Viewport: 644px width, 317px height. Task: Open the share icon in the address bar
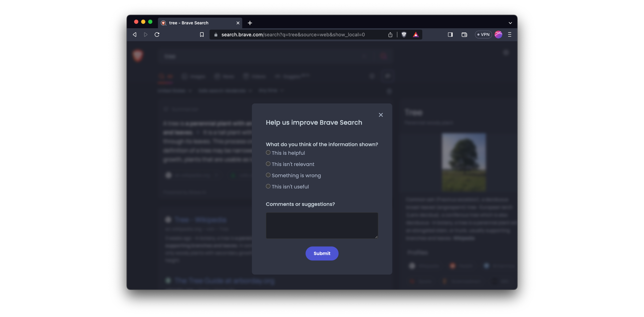coord(390,34)
